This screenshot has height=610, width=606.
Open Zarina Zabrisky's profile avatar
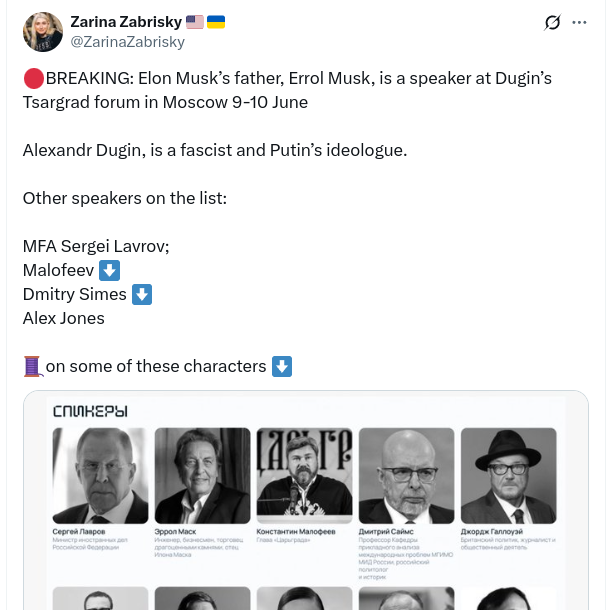coord(43,32)
